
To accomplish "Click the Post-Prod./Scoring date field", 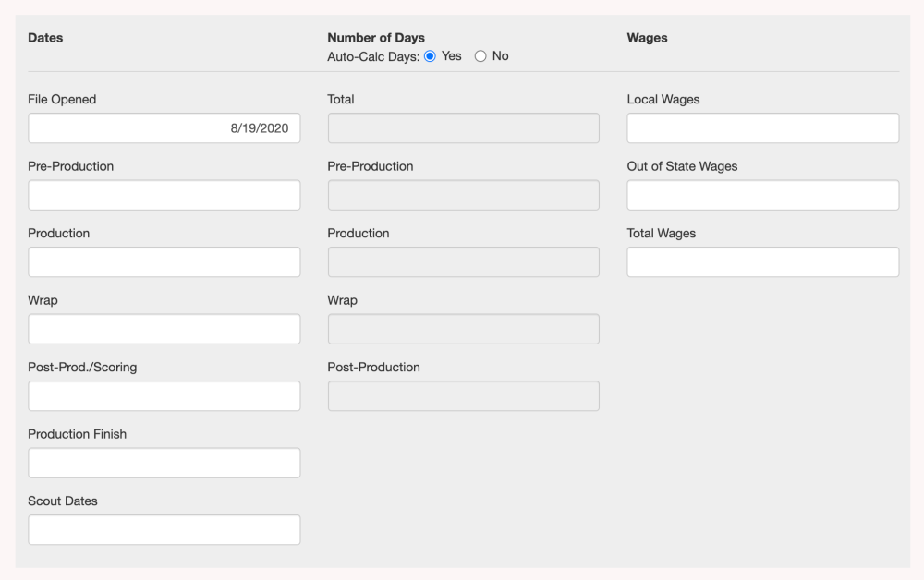I will click(164, 396).
